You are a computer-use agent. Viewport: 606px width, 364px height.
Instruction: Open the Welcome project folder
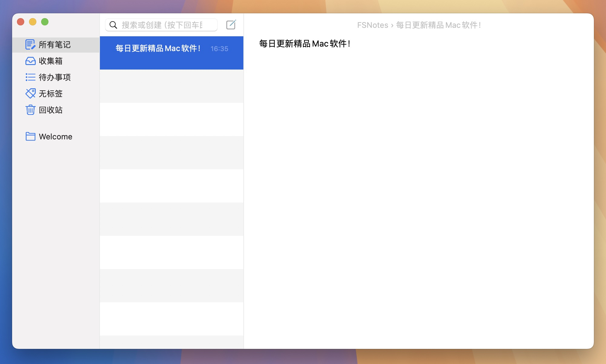coord(56,137)
